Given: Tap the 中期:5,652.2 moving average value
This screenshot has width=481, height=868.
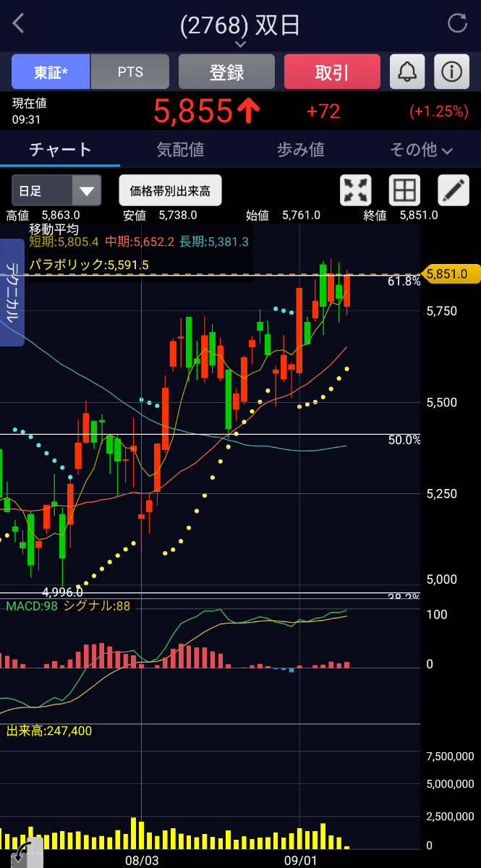Looking at the screenshot, I should click(x=140, y=242).
